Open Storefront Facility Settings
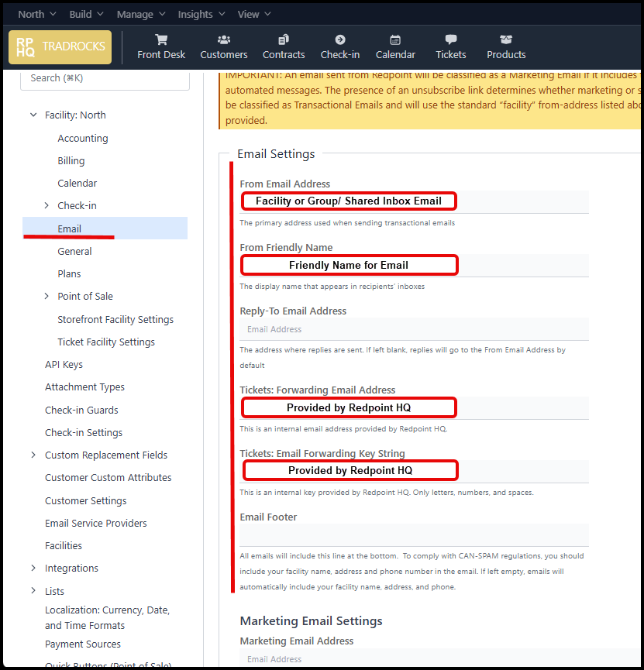 (x=115, y=319)
